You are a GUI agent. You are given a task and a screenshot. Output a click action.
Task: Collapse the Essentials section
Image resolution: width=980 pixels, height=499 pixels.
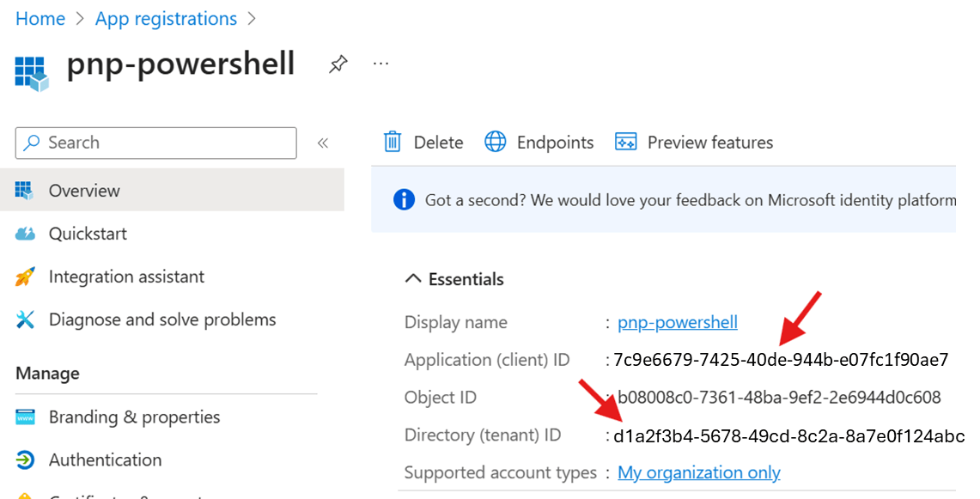tap(413, 279)
